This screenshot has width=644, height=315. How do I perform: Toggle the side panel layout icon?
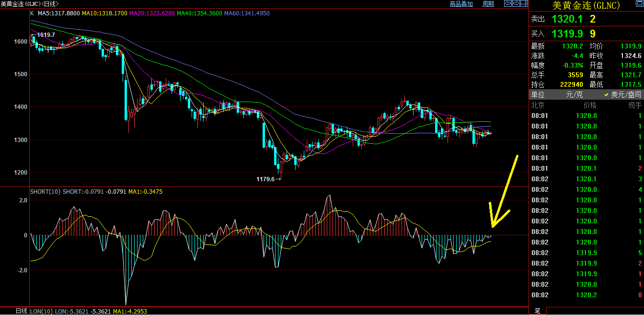524,3
